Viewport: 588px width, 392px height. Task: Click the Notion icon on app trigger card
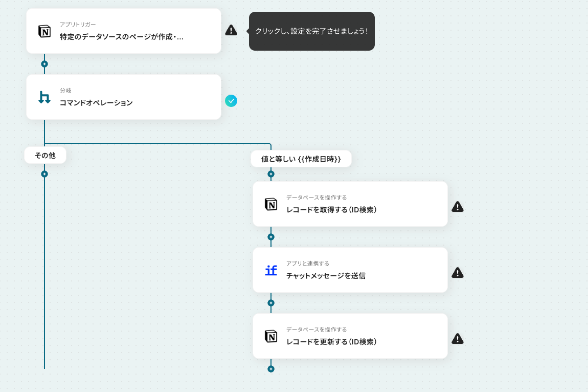click(x=44, y=31)
